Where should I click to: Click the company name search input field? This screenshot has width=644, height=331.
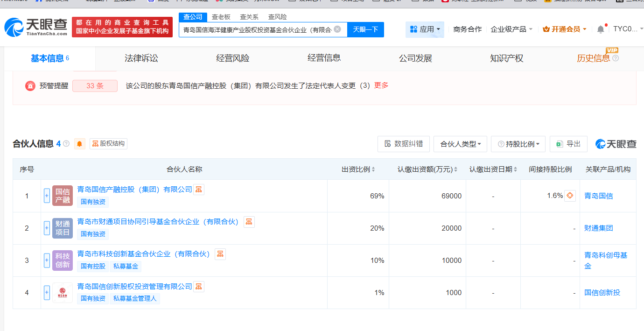click(257, 29)
